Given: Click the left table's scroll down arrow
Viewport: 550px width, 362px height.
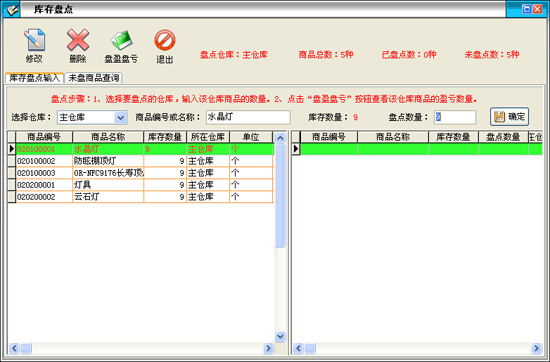Looking at the screenshot, I should click(280, 336).
